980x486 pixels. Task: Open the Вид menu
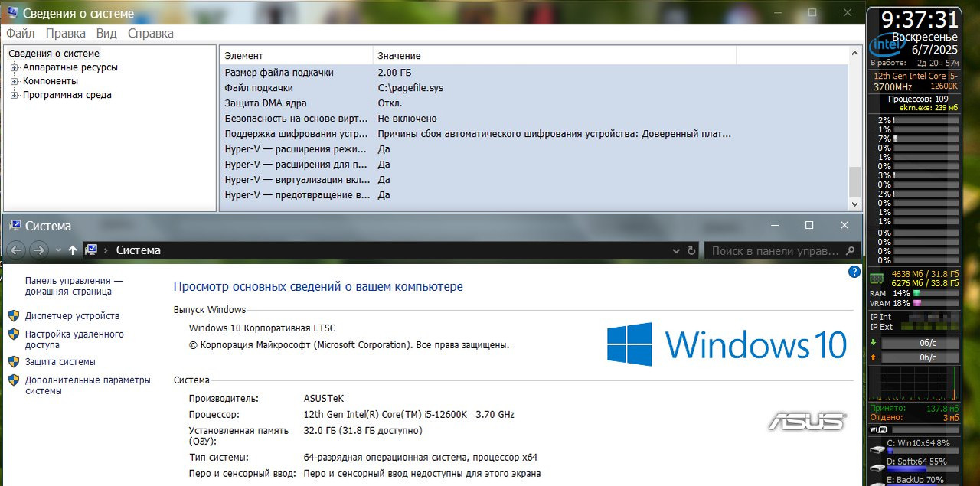[x=106, y=34]
